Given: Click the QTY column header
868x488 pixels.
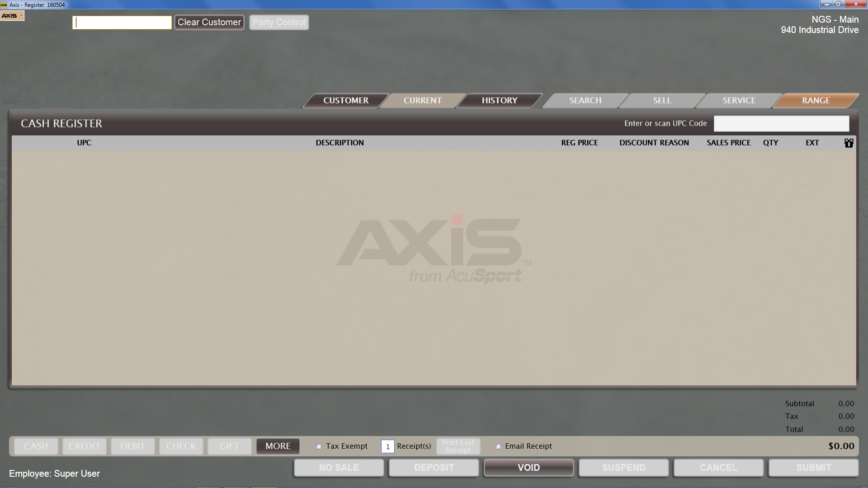Looking at the screenshot, I should [x=771, y=143].
